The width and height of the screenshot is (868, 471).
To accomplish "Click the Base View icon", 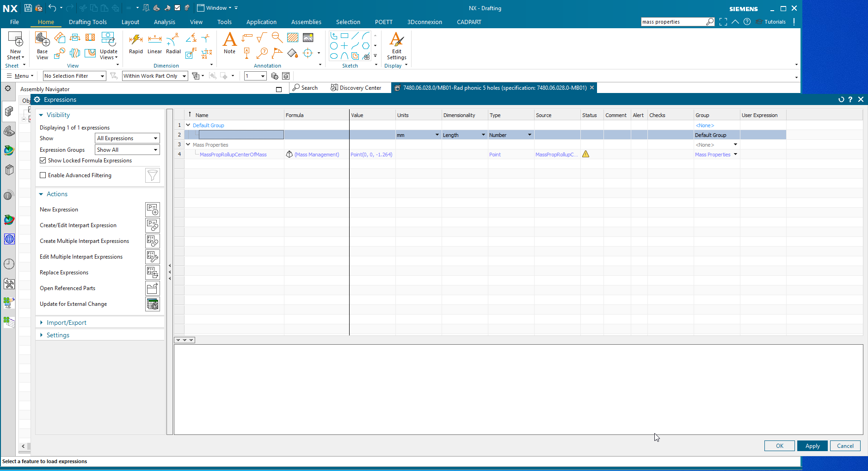I will [42, 40].
